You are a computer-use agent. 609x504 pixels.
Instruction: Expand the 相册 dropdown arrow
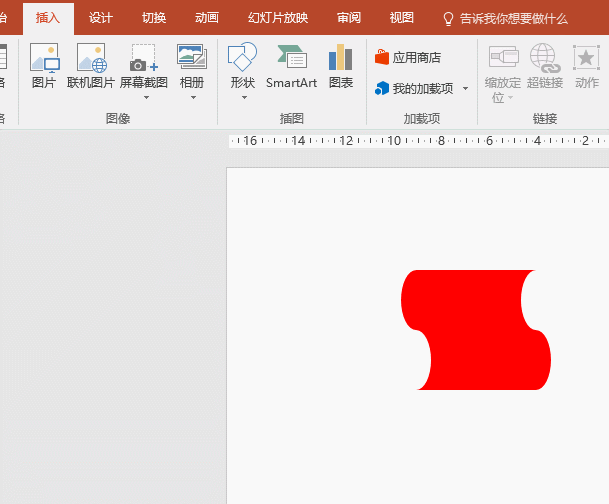tap(192, 98)
